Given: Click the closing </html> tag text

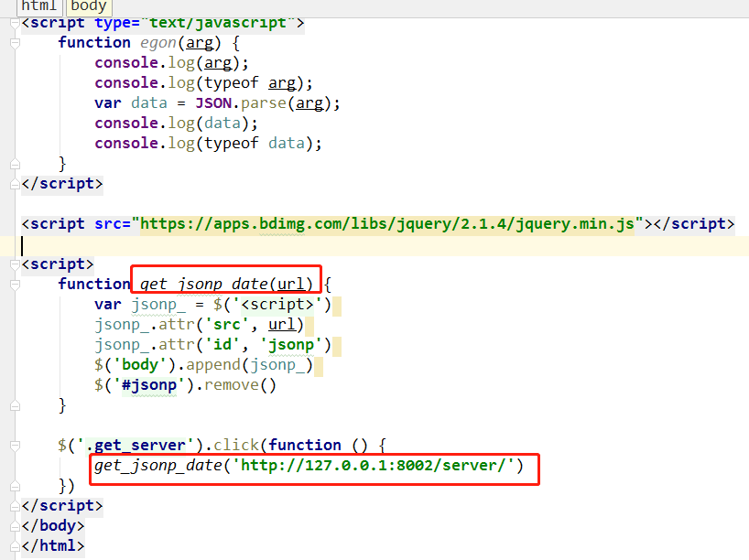Looking at the screenshot, I should coord(53,546).
